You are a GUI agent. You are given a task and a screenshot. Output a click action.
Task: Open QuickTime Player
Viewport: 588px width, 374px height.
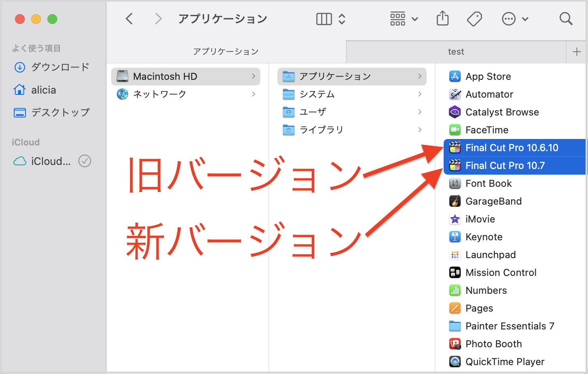click(x=505, y=361)
